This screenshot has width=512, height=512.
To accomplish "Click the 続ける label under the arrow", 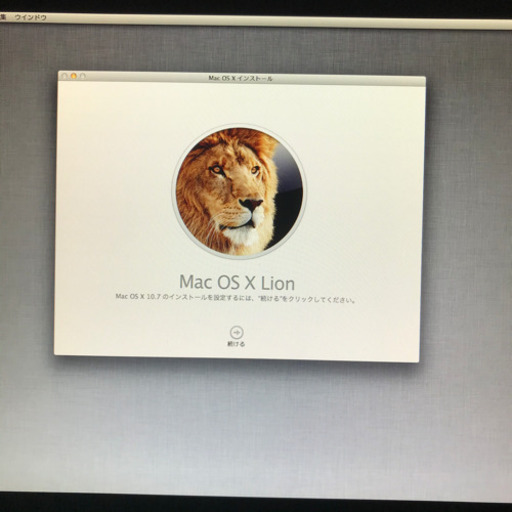I will 236,344.
